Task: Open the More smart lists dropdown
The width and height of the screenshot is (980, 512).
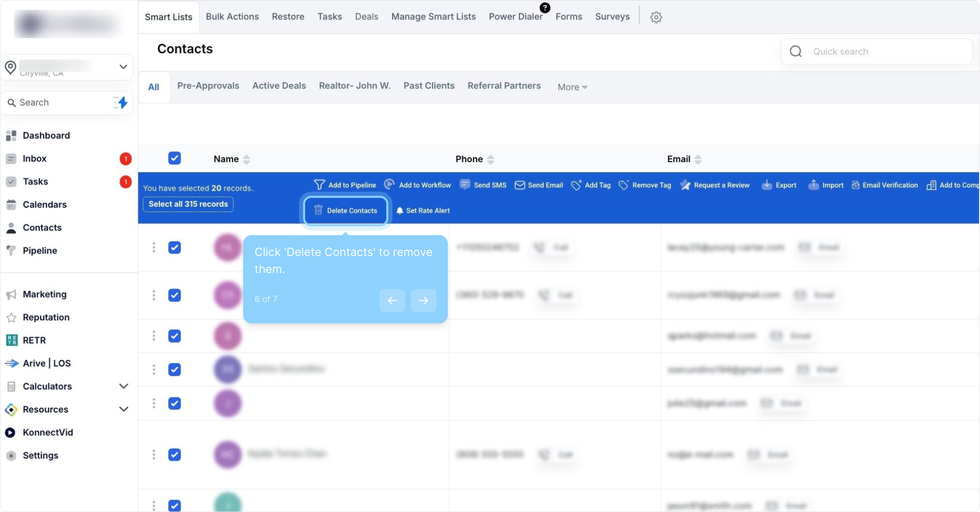Action: pyautogui.click(x=572, y=87)
